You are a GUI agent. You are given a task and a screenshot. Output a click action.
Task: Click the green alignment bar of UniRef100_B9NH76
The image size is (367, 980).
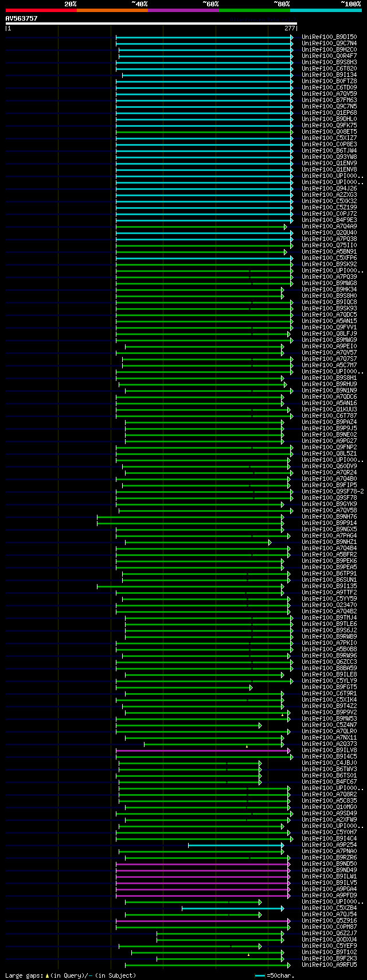(x=190, y=517)
